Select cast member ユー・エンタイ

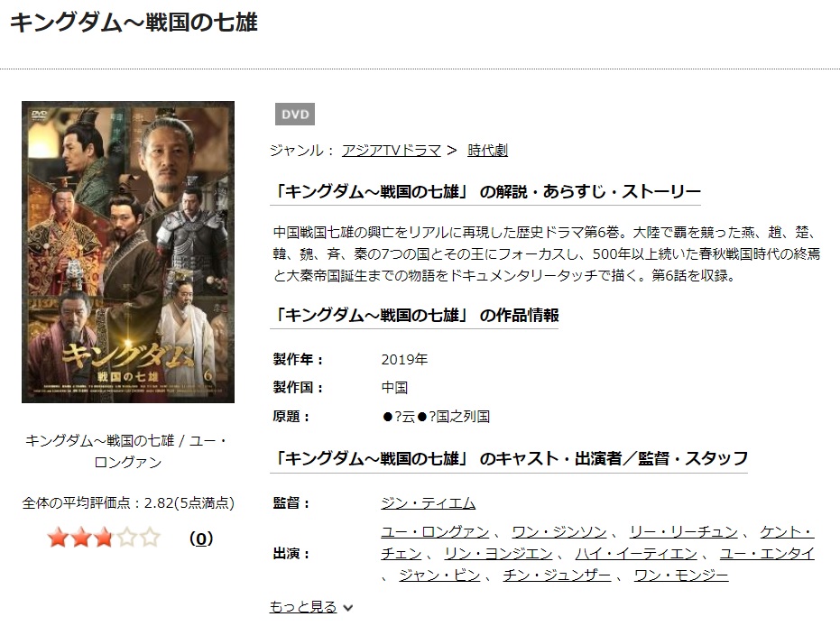point(767,553)
